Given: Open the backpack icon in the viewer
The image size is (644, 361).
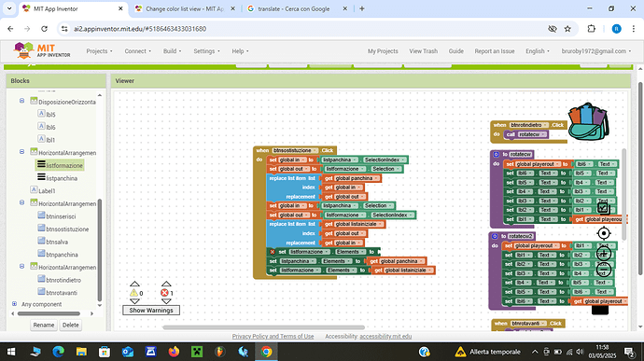Looking at the screenshot, I should point(588,121).
